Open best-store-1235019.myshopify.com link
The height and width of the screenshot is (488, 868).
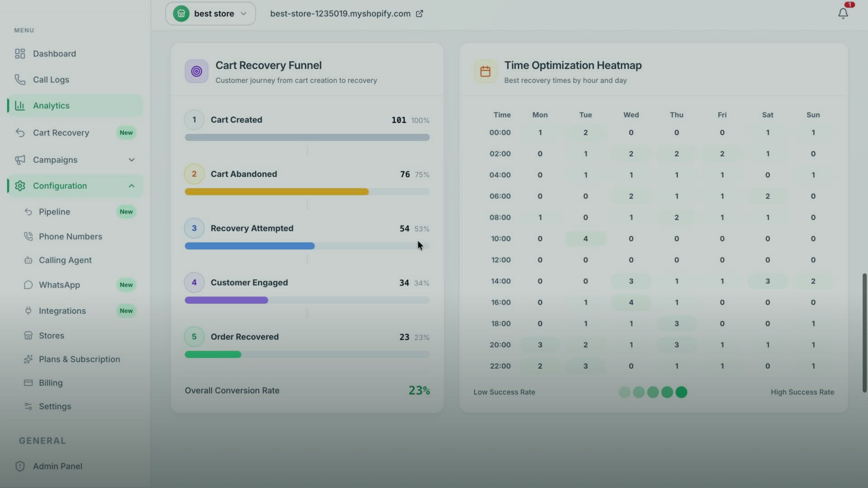[340, 14]
